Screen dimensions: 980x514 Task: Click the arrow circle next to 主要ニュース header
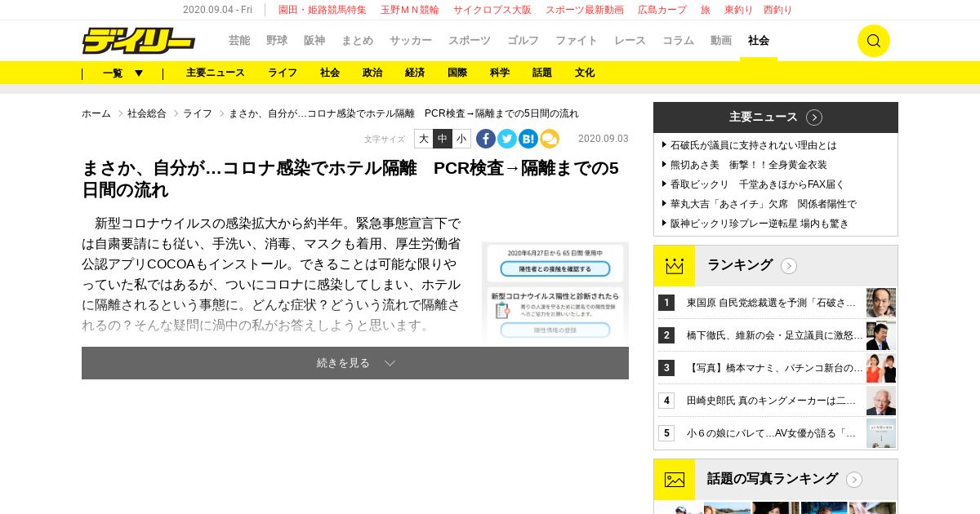(814, 117)
